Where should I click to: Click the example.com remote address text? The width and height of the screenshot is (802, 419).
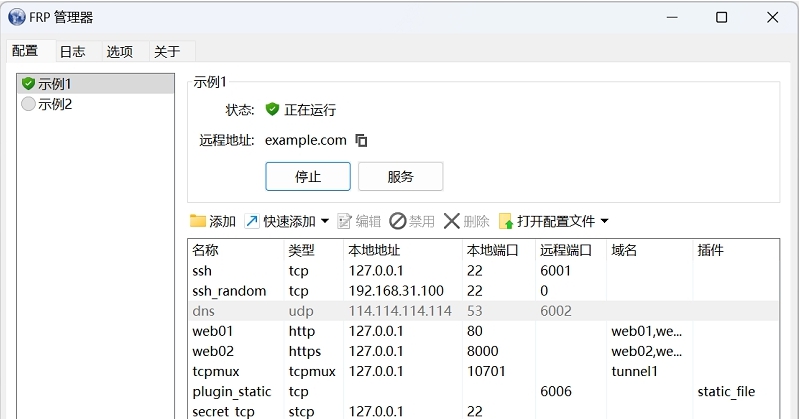coord(306,140)
